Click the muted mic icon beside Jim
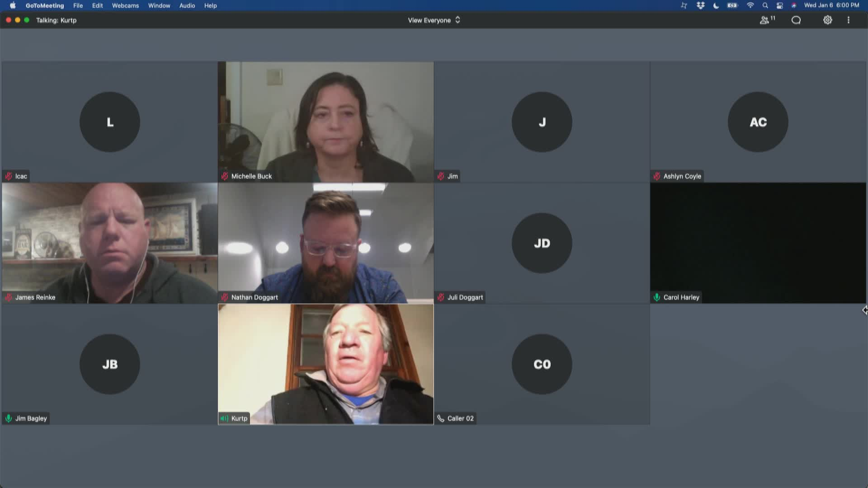The height and width of the screenshot is (488, 868). pos(441,176)
